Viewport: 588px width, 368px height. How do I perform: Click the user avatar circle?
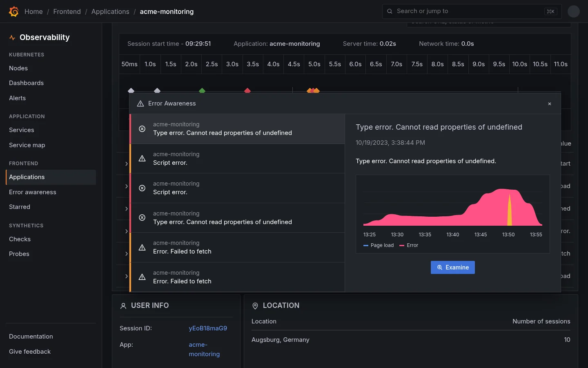(574, 11)
